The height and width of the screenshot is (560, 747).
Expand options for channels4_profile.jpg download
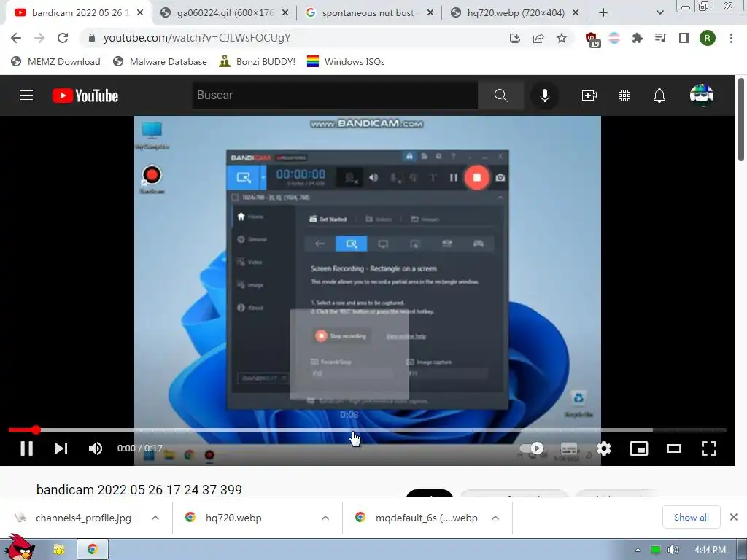[155, 518]
